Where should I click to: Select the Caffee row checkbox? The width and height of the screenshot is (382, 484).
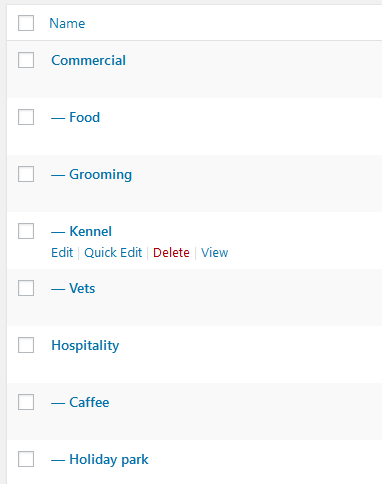click(x=26, y=402)
